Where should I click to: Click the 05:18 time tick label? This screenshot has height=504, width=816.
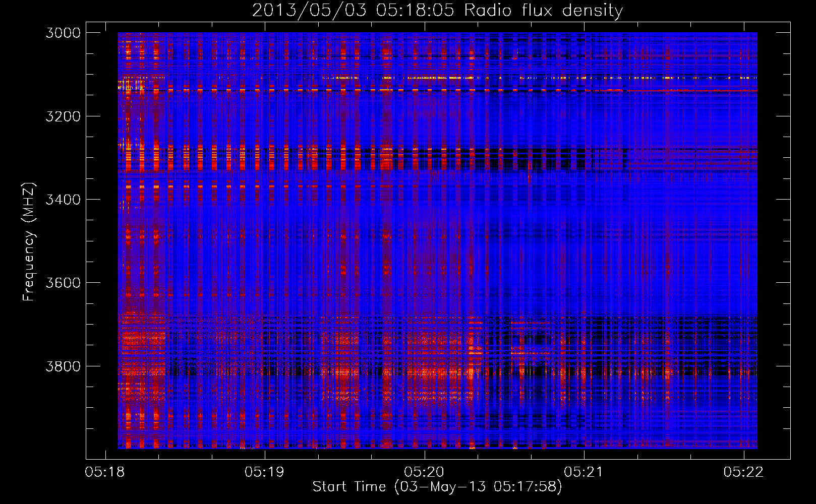105,472
